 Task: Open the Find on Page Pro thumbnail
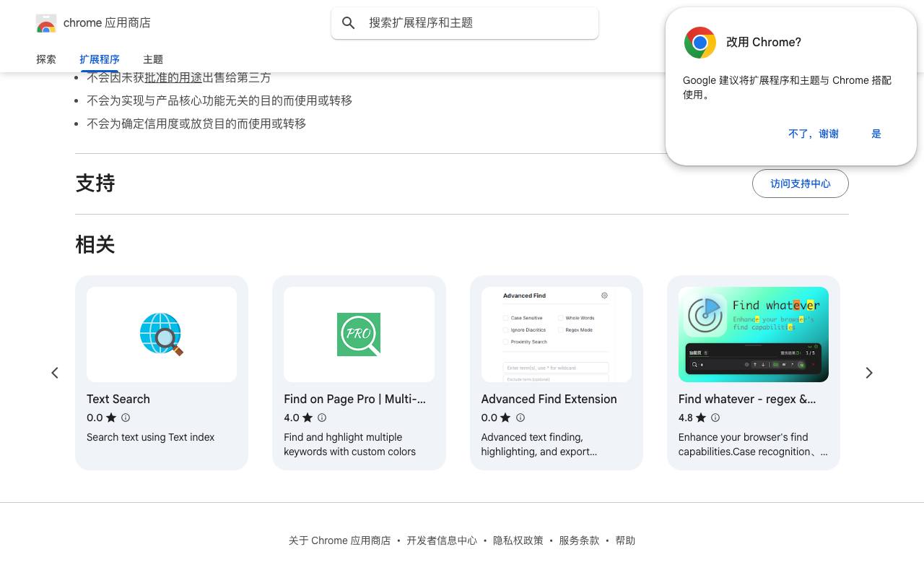(359, 335)
